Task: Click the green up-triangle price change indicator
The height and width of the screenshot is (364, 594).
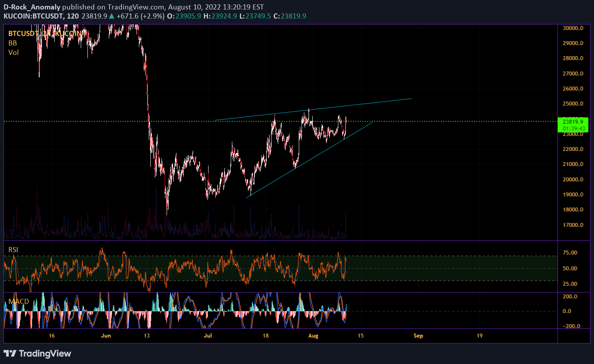Action: (112, 16)
